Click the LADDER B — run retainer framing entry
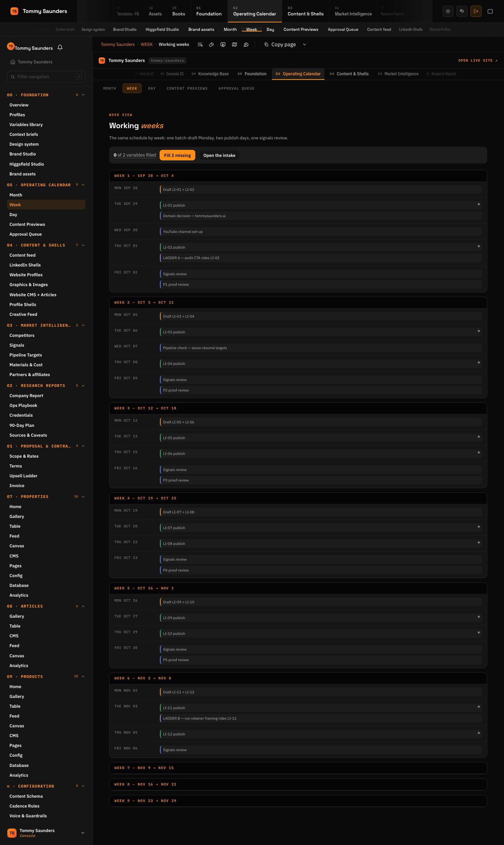Screen dimensions: 504x845 [321, 718]
